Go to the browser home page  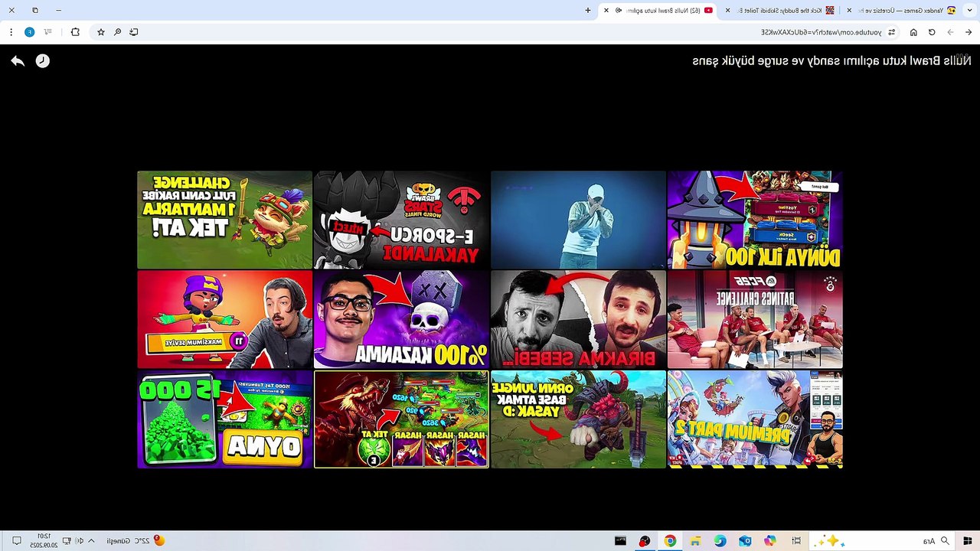tap(913, 32)
